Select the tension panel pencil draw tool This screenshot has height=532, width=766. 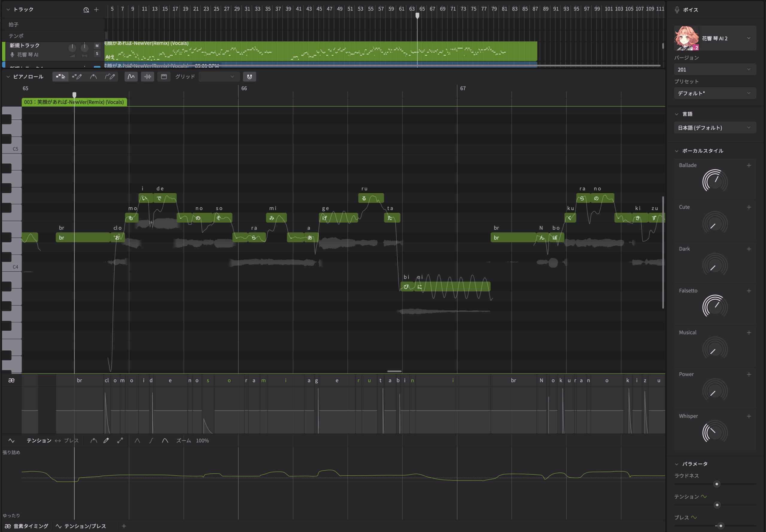tap(106, 440)
